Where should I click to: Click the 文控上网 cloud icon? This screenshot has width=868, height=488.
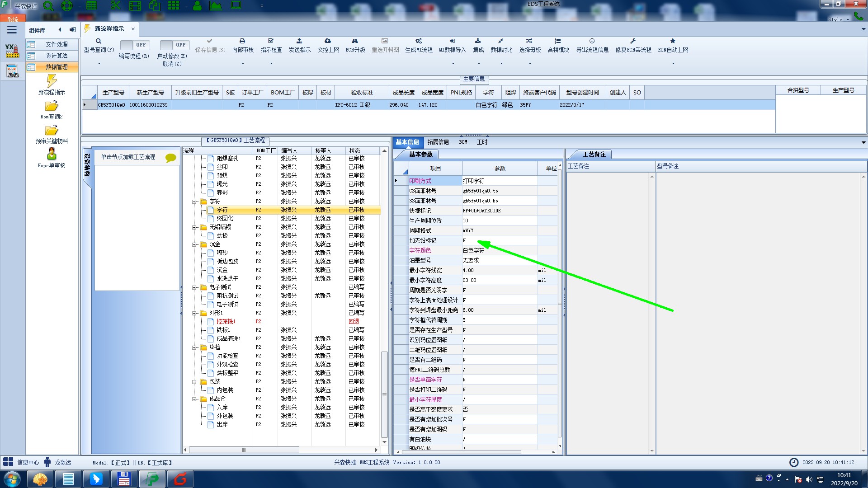tap(328, 41)
